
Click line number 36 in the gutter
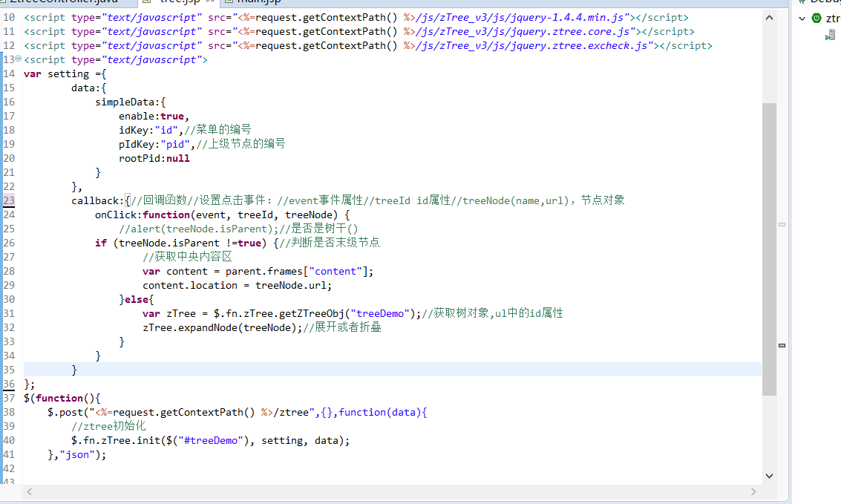pyautogui.click(x=9, y=384)
